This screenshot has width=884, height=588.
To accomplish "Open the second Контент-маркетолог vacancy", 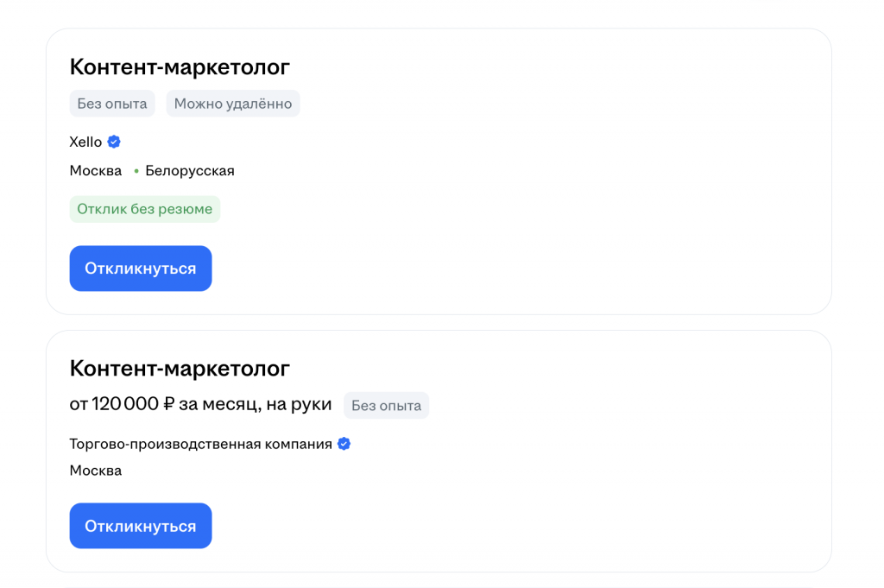I will 180,369.
